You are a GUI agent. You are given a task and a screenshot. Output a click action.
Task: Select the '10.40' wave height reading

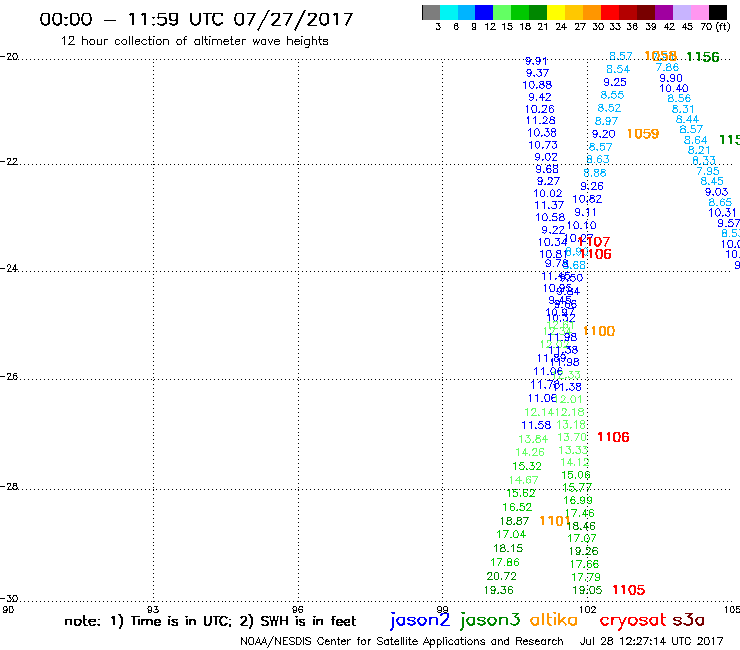point(673,88)
